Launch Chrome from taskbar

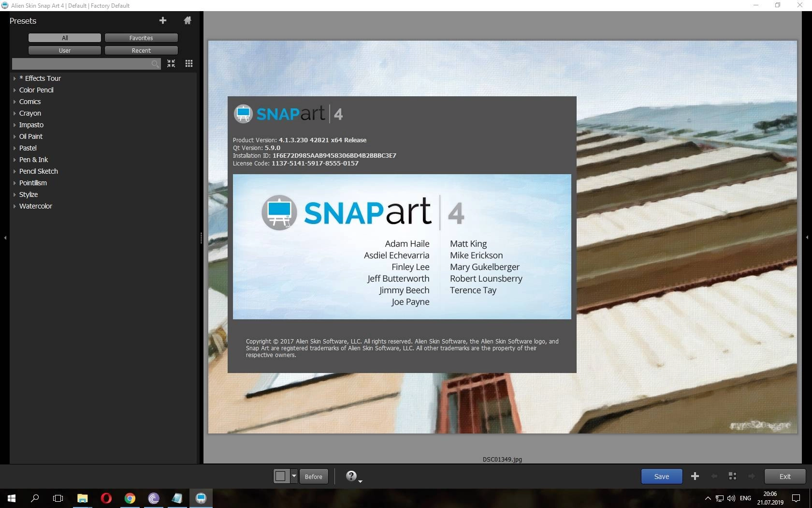(x=130, y=498)
